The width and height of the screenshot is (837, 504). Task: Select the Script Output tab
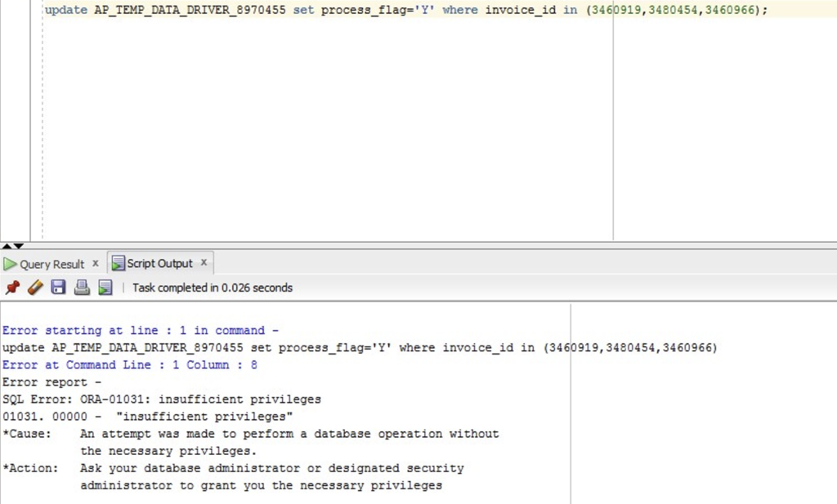click(159, 264)
